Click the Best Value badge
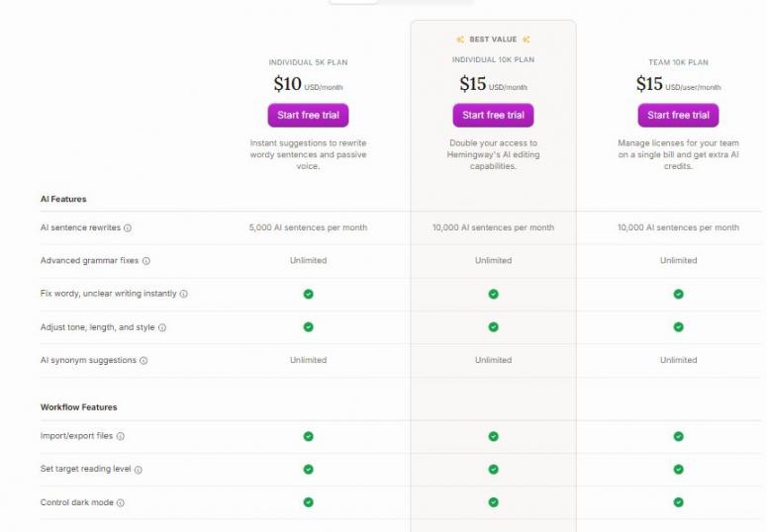This screenshot has height=532, width=767. pos(493,40)
